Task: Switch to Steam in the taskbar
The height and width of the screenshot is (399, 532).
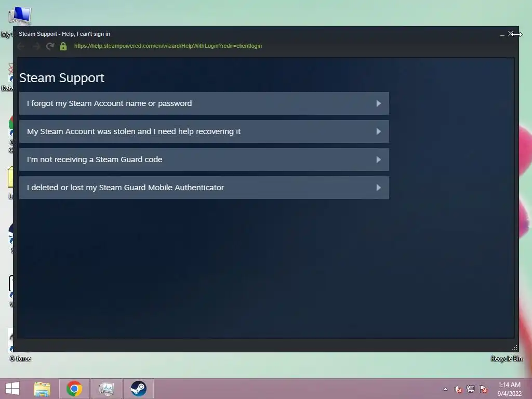Action: [138, 389]
